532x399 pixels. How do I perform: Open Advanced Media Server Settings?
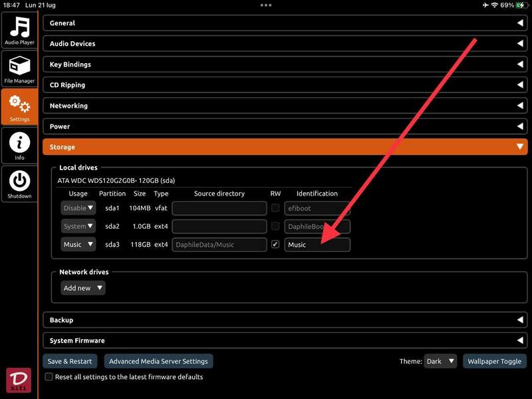(x=158, y=361)
